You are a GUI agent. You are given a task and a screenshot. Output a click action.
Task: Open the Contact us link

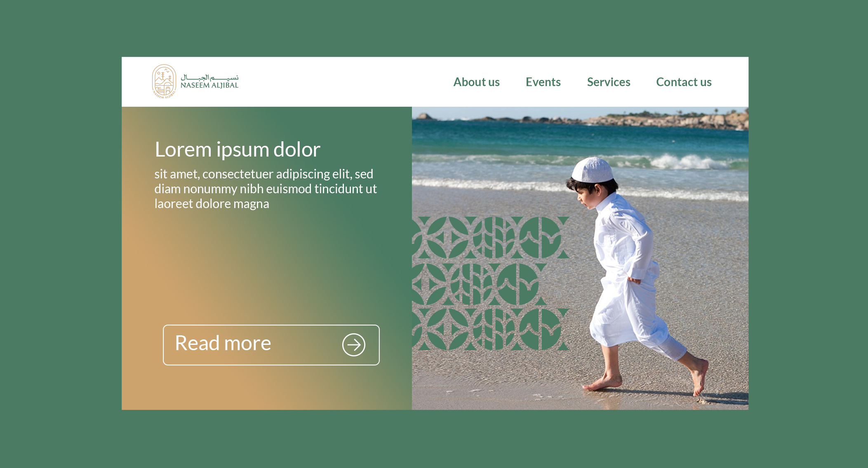[684, 82]
